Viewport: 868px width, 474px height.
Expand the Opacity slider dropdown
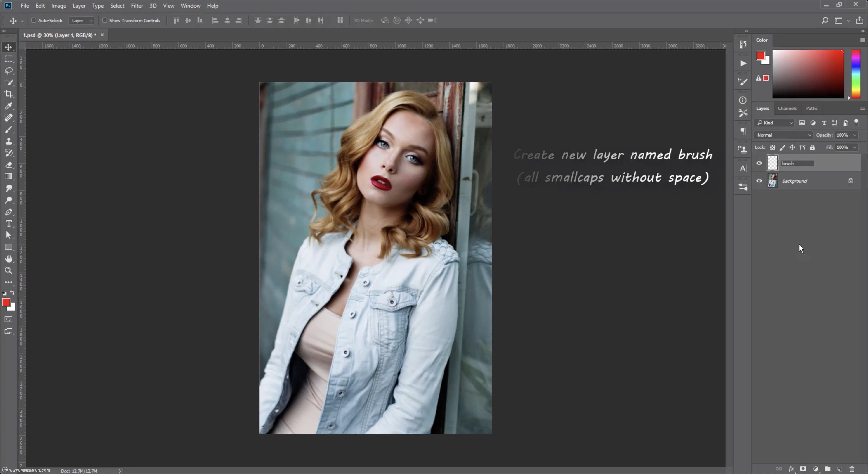point(854,135)
